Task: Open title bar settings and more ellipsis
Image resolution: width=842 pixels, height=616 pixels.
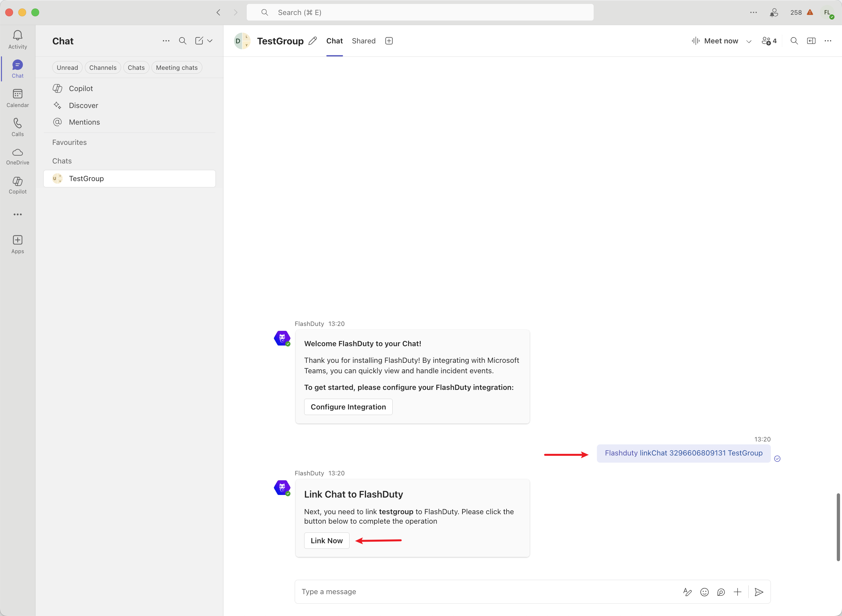Action: pos(753,12)
